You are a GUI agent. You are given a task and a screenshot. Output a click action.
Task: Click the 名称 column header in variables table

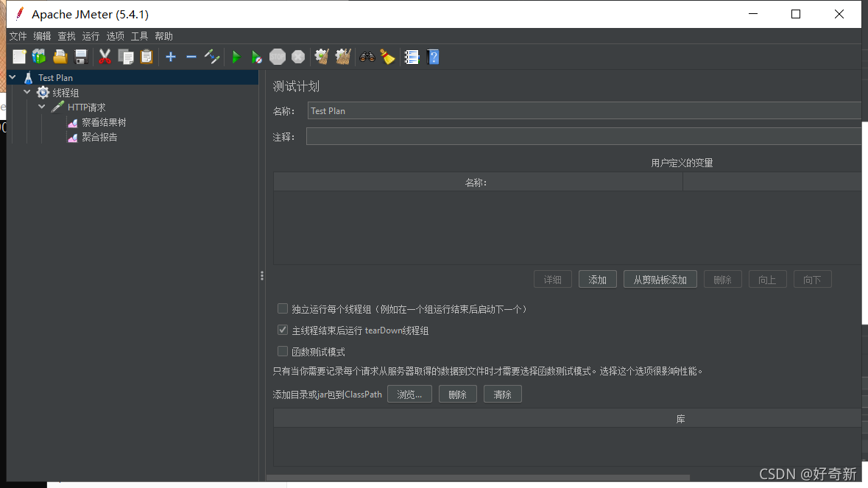click(478, 182)
